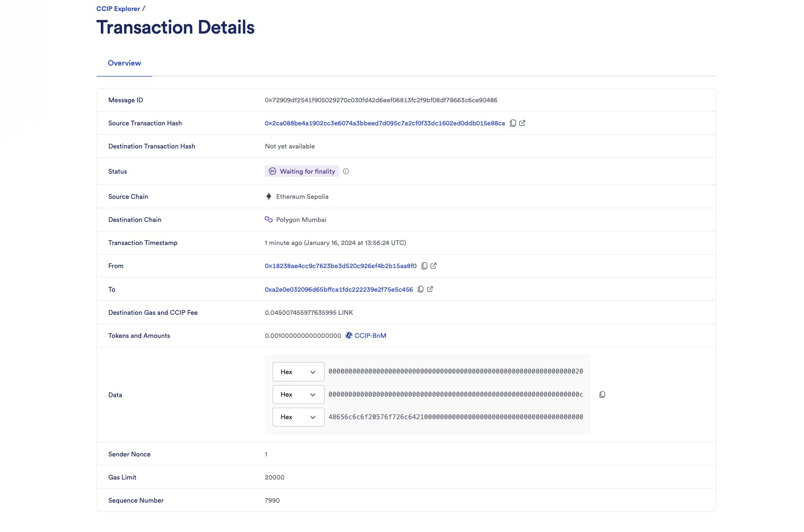Click the transaction timestamp January 16, 2024

pyautogui.click(x=336, y=243)
